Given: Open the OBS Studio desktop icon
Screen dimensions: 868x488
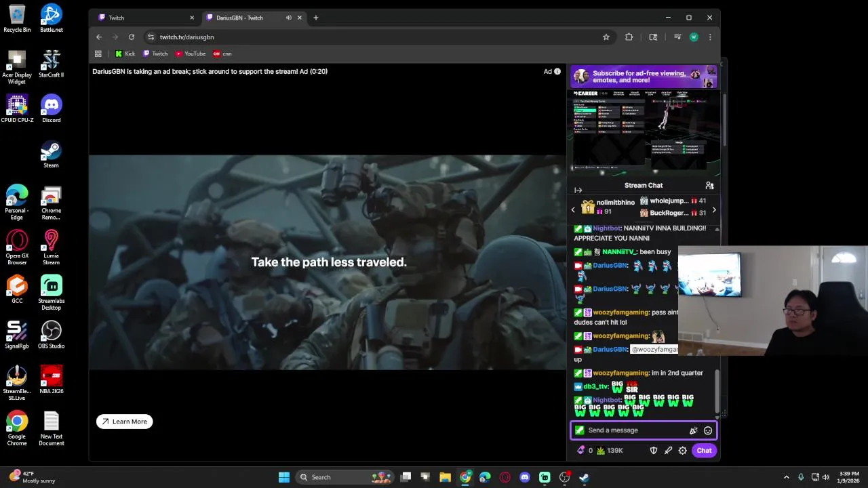Looking at the screenshot, I should click(52, 335).
